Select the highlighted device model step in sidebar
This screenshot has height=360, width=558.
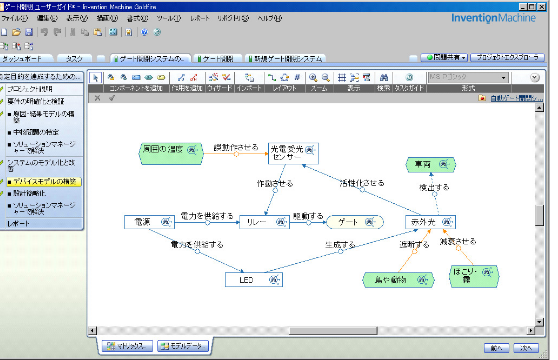click(x=44, y=182)
